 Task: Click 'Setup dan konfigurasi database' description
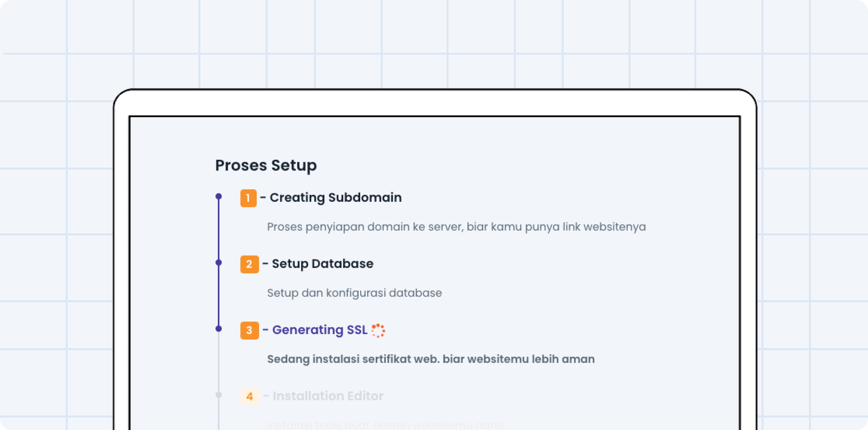[354, 293]
